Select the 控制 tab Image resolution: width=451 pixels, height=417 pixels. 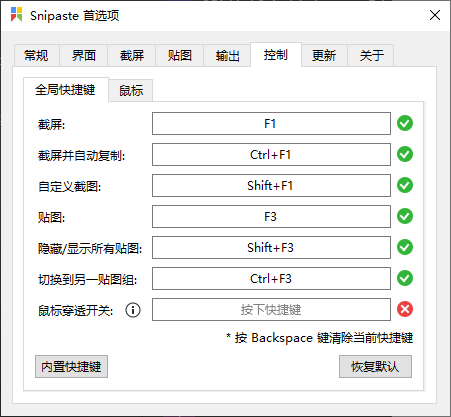coord(276,55)
